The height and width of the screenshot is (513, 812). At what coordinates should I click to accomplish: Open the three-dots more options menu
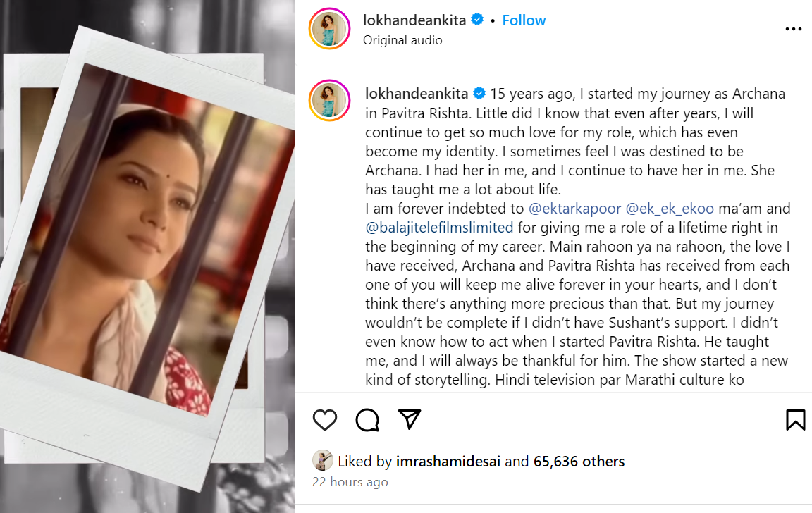(x=793, y=30)
